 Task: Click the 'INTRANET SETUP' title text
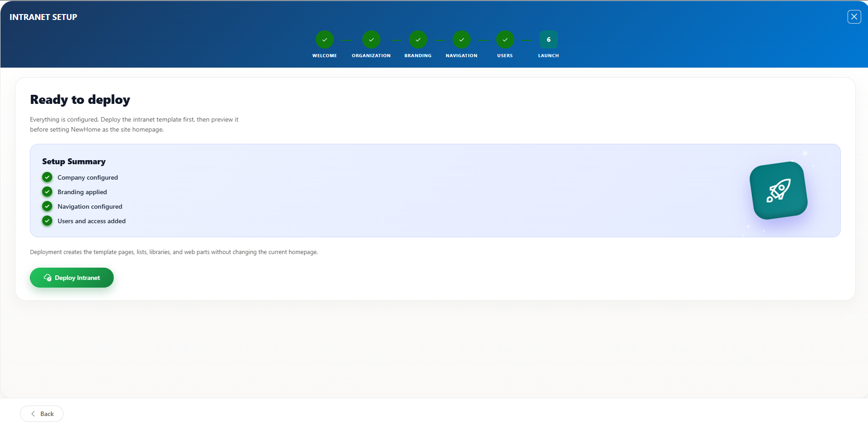click(x=44, y=17)
